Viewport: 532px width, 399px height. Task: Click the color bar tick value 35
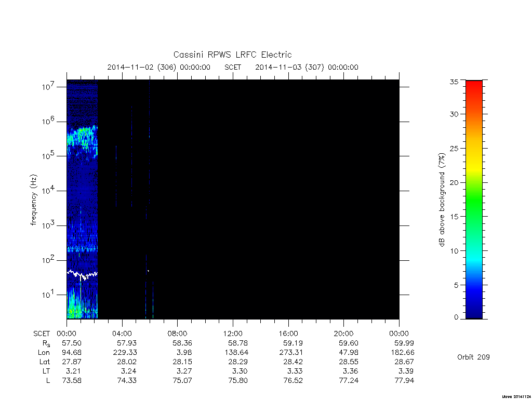click(x=454, y=82)
